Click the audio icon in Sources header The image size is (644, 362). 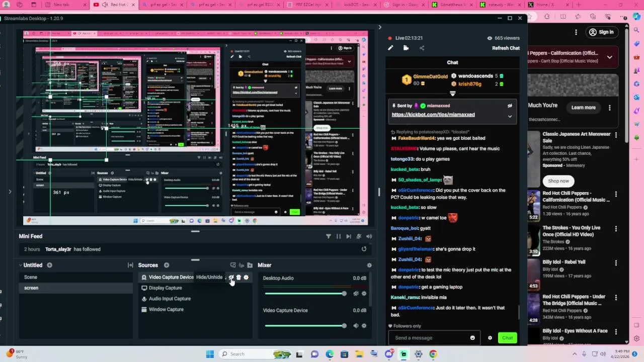pyautogui.click(x=242, y=265)
